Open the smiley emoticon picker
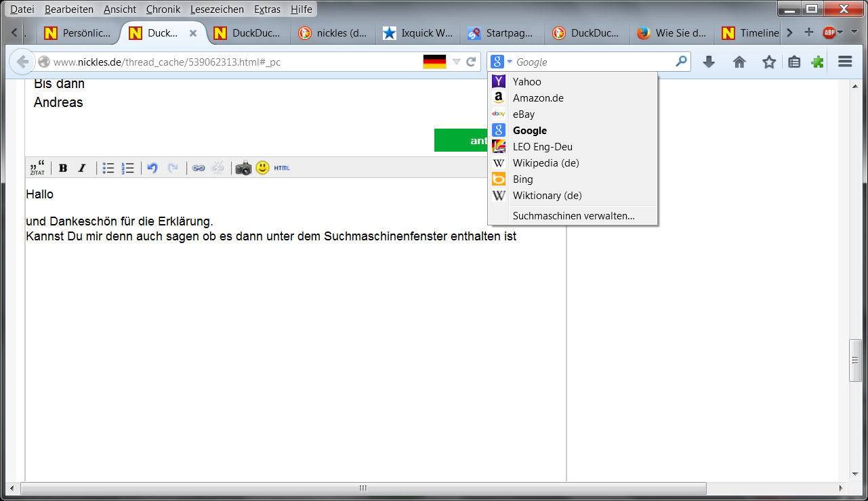Screen dimensions: 868x501 click(263, 168)
